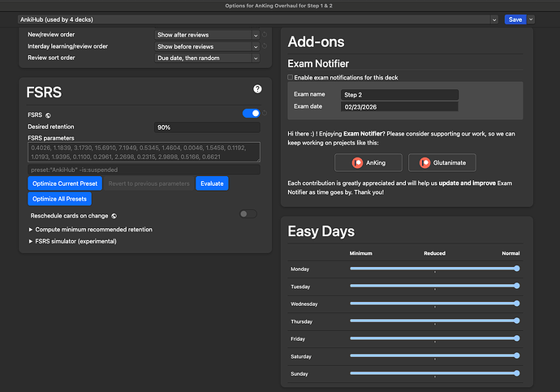
Task: Click the Sunday easy days slider handle
Action: (517, 373)
